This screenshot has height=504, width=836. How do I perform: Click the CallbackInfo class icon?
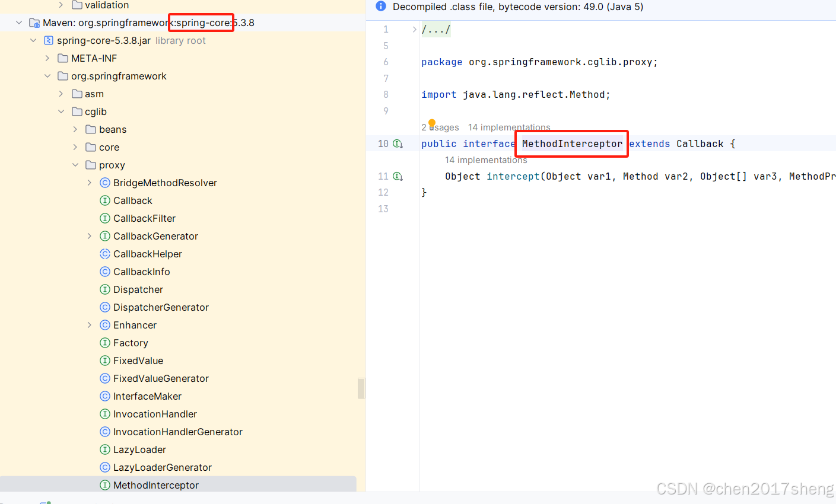click(105, 272)
